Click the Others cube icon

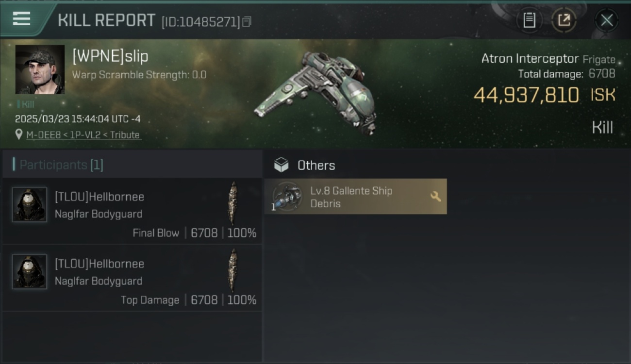(282, 165)
